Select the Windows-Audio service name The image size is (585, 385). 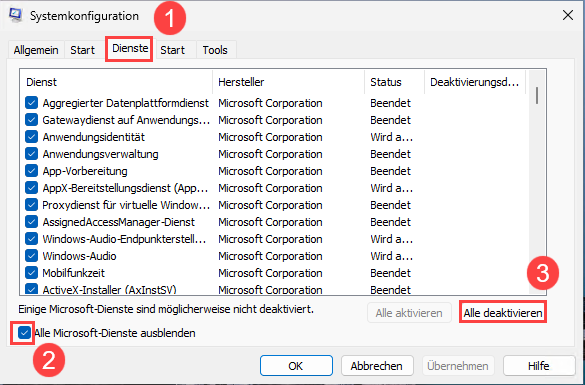click(x=79, y=256)
